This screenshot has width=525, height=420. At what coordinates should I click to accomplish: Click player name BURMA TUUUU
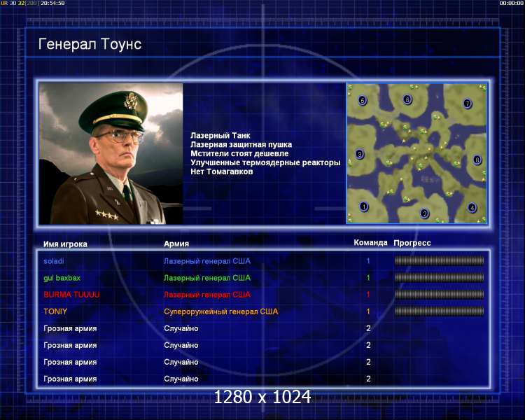[x=71, y=295]
